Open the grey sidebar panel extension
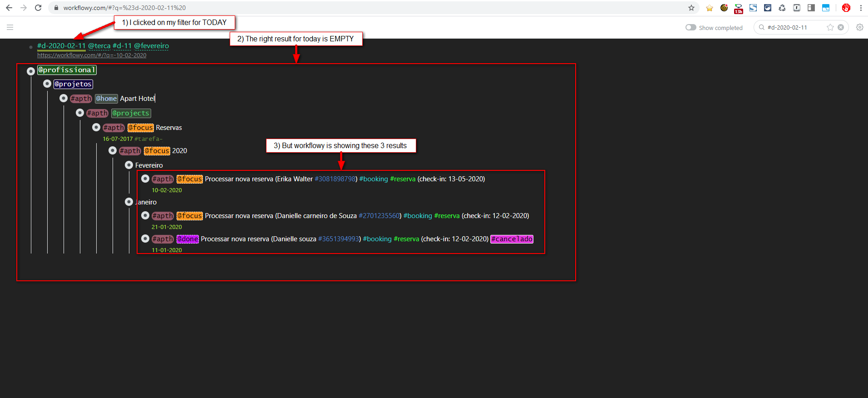Viewport: 868px width, 398px height. (811, 8)
